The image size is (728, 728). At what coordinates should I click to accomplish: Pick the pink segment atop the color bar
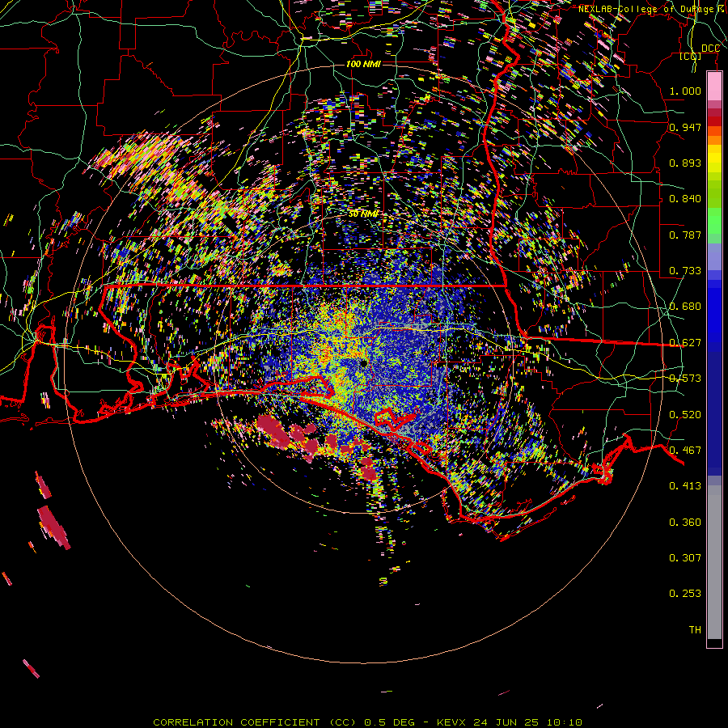714,86
